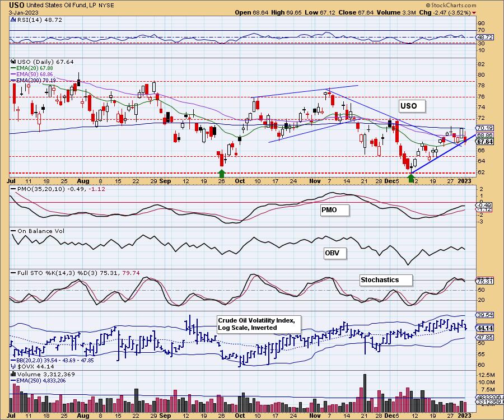Click the Jul label on bottom axis
The image size is (504, 420).
pyautogui.click(x=11, y=415)
